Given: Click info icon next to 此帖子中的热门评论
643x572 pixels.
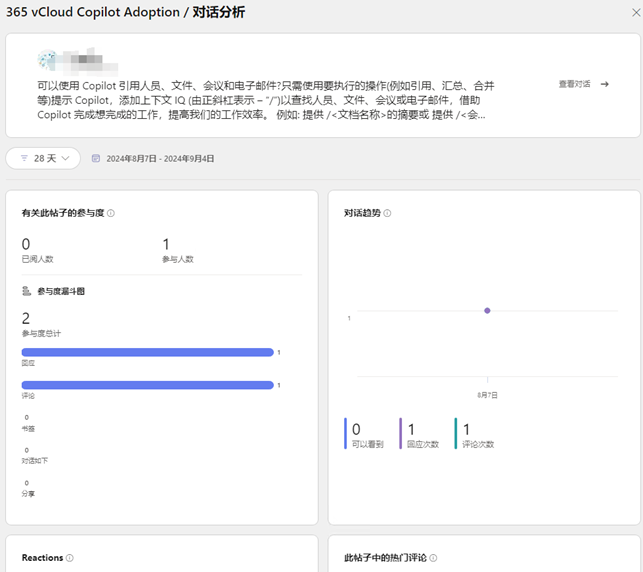Looking at the screenshot, I should tap(433, 558).
